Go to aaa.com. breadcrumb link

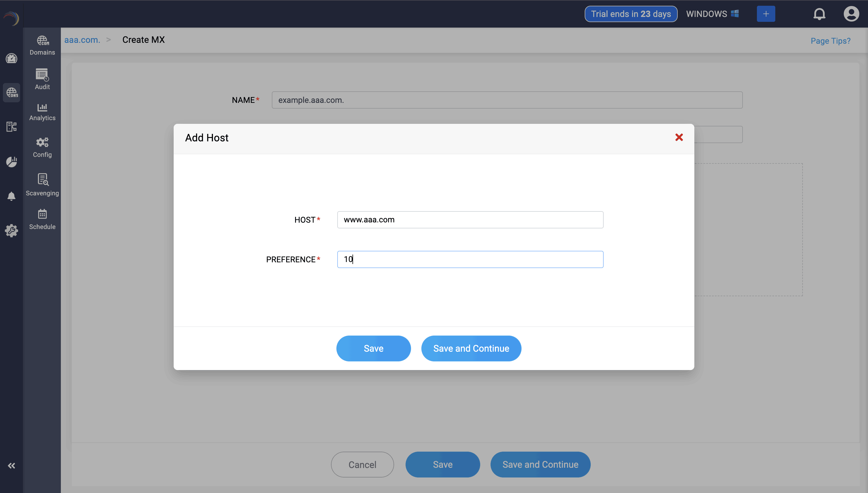(x=82, y=40)
